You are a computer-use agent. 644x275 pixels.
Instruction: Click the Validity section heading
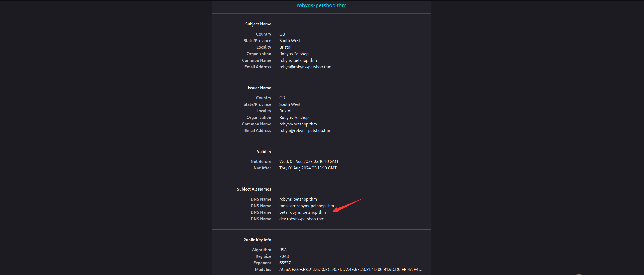pyautogui.click(x=264, y=152)
